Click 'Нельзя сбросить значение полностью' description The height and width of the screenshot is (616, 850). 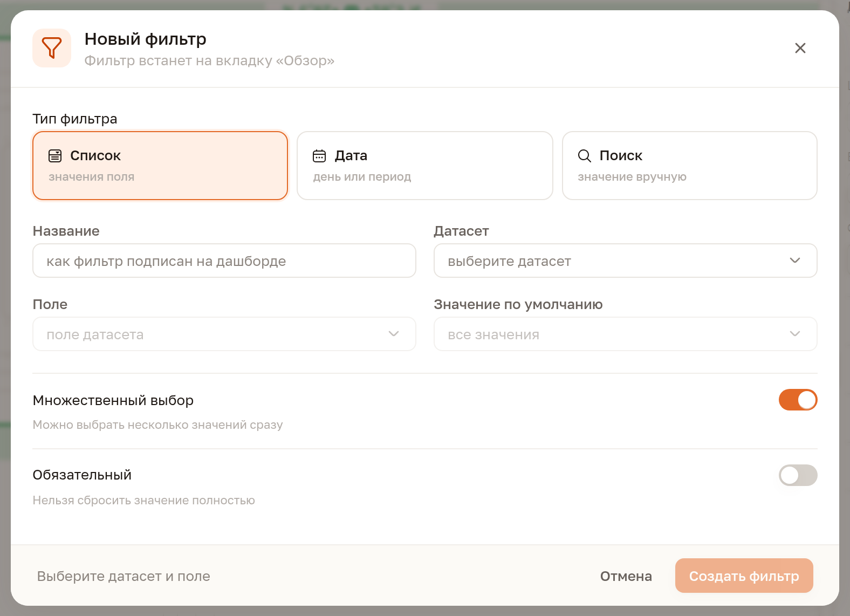click(x=143, y=500)
